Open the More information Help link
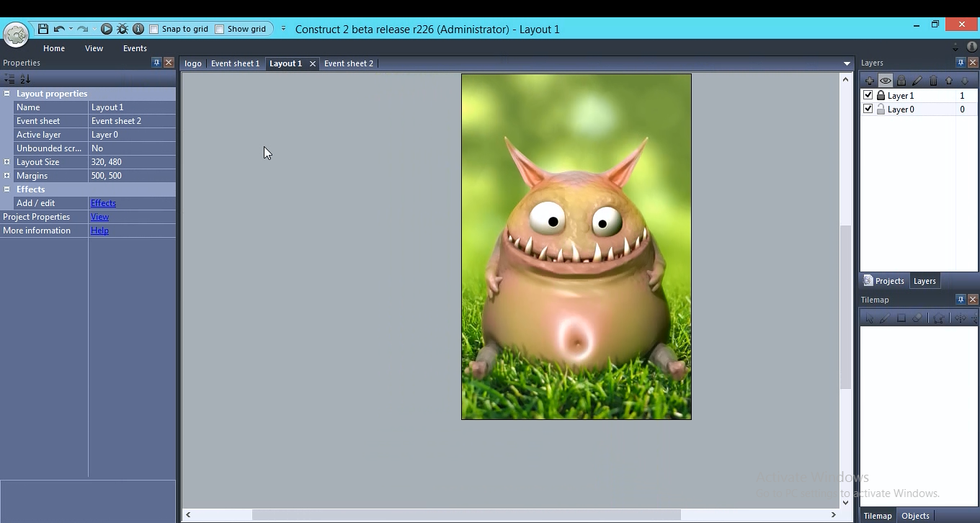The image size is (980, 523). click(99, 231)
